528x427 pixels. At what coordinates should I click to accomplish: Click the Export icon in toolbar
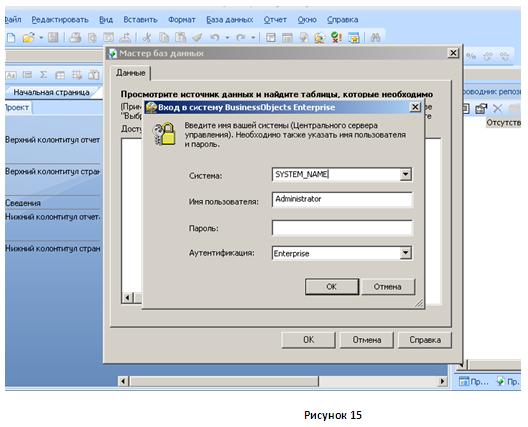click(x=125, y=37)
